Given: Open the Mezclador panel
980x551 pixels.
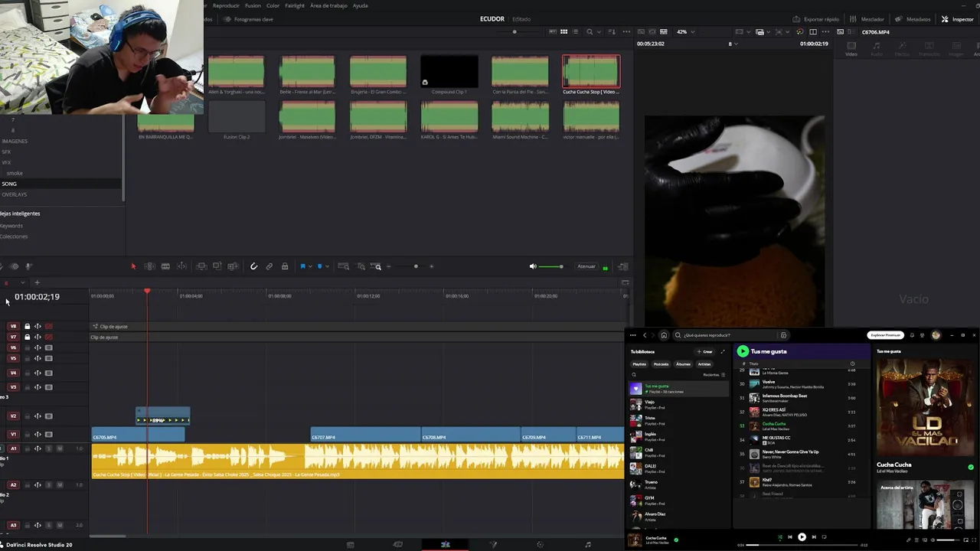Looking at the screenshot, I should 867,19.
